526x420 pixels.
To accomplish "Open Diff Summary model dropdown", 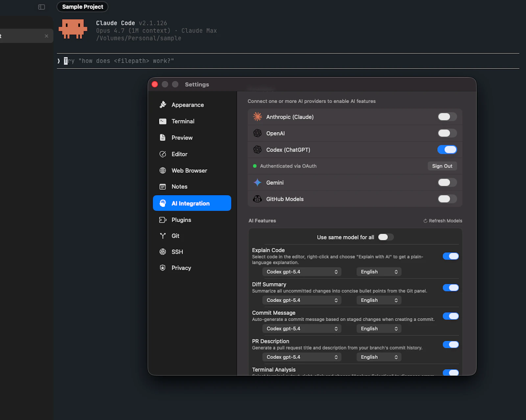I will 302,300.
